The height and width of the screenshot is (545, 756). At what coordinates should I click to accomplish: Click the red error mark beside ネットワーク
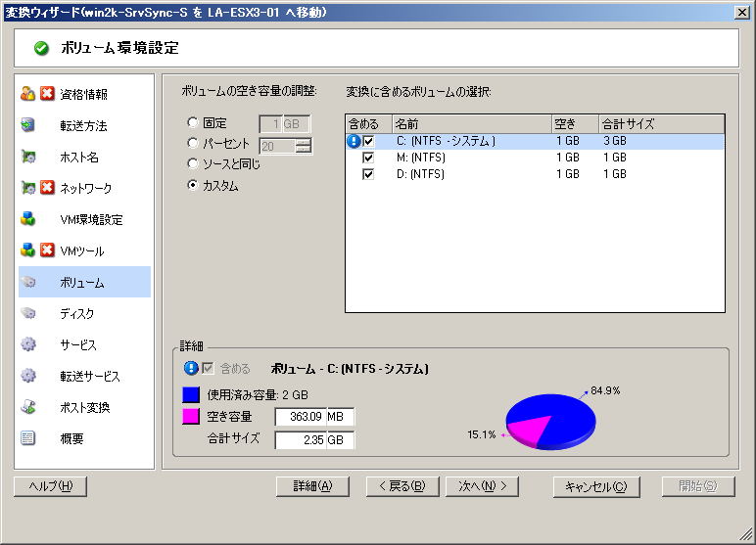click(47, 188)
